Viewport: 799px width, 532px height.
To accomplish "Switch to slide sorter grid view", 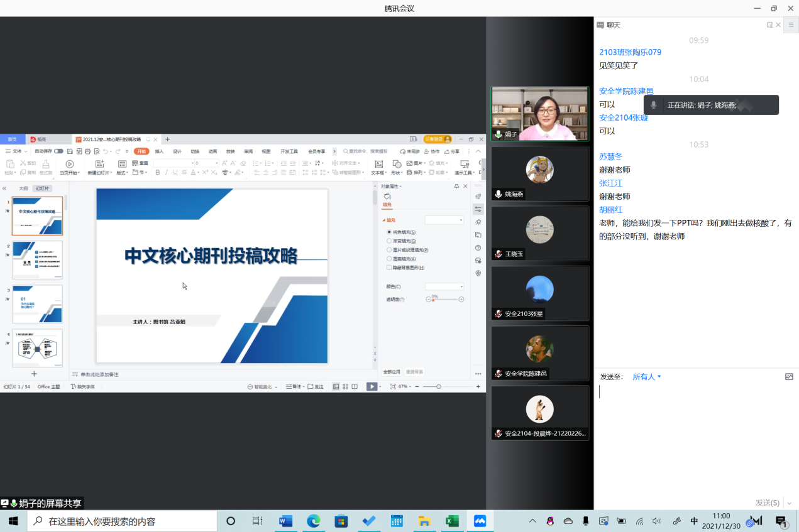I will pyautogui.click(x=345, y=386).
